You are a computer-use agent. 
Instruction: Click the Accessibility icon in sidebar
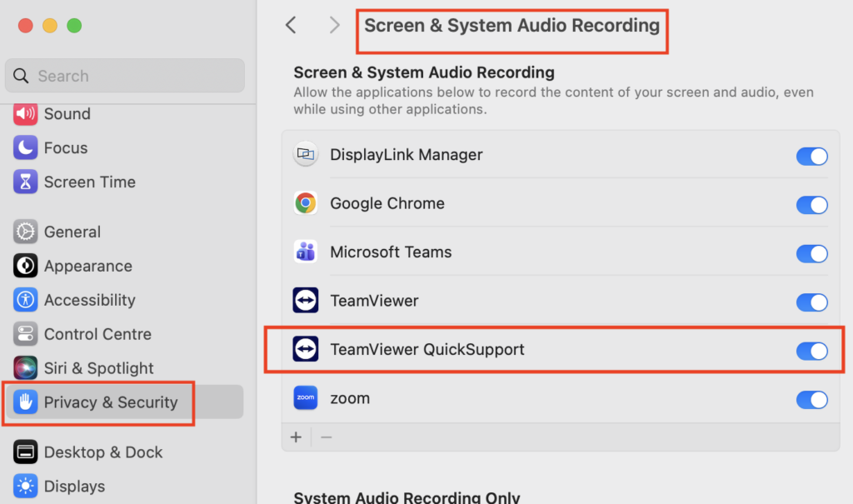26,300
